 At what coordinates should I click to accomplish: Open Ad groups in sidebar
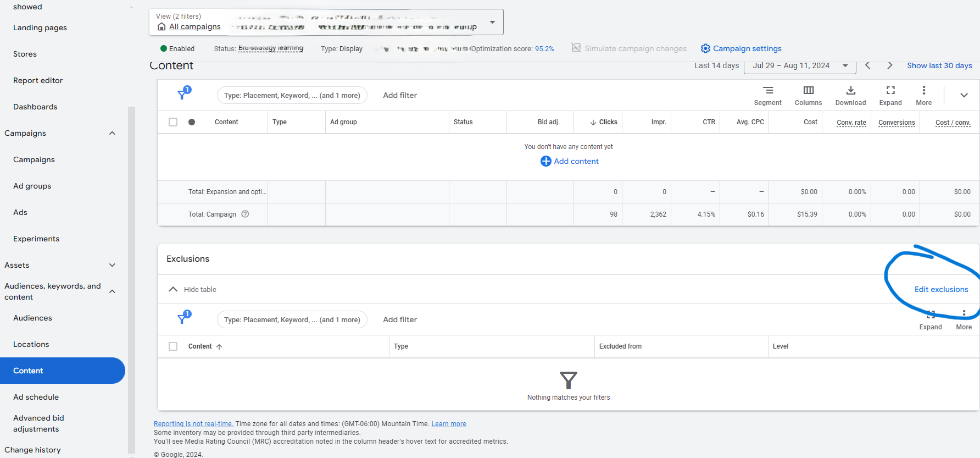(x=32, y=186)
